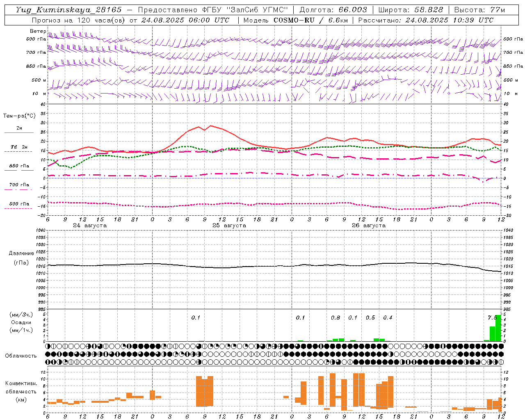Click the "Рассчитано: 24.08.2025 10:39 UTC" timestamp
This screenshot has width=525, height=420.
[x=426, y=20]
